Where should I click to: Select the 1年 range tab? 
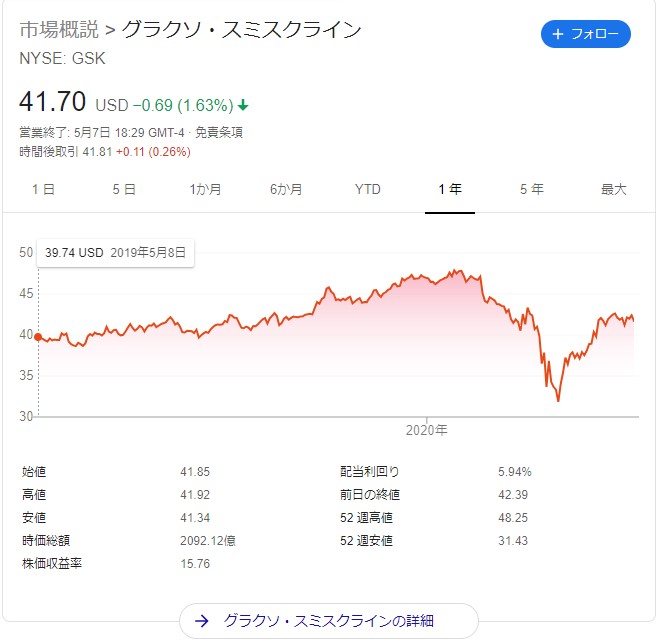(450, 189)
